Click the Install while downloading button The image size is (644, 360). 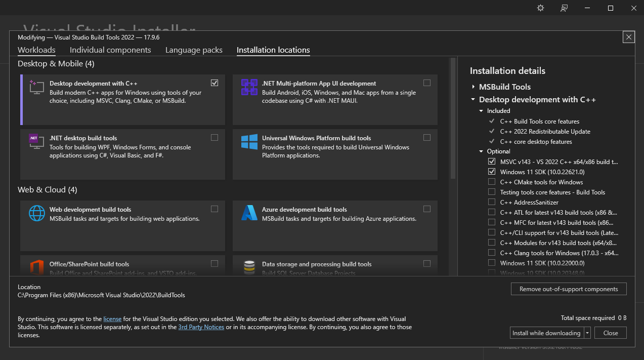tap(546, 333)
